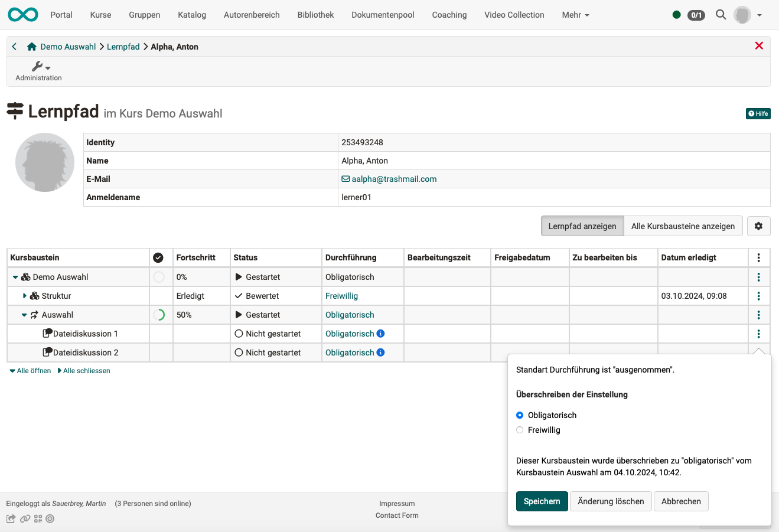Click the share/export icon in the footer
This screenshot has height=532, width=779.
pyautogui.click(x=11, y=518)
